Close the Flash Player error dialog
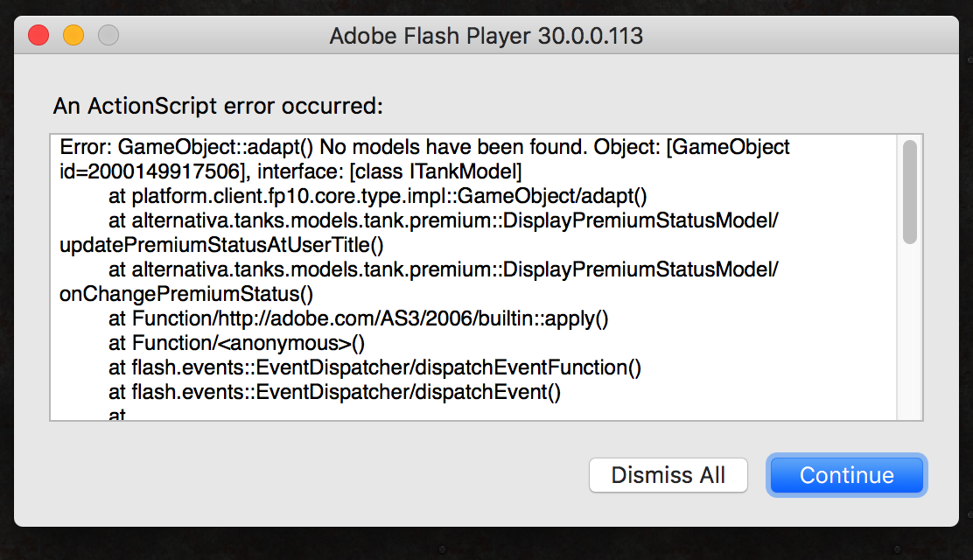Image resolution: width=973 pixels, height=560 pixels. (38, 36)
